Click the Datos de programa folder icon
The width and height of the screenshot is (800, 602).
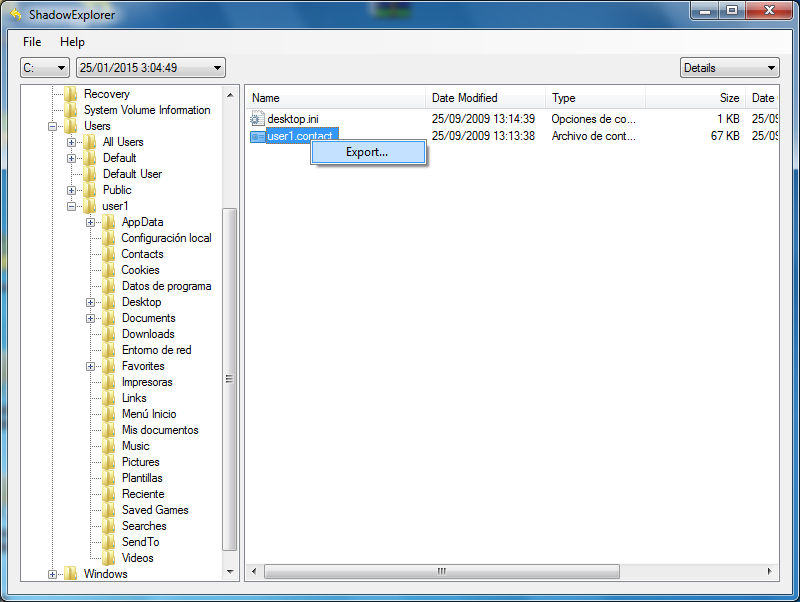[x=108, y=286]
